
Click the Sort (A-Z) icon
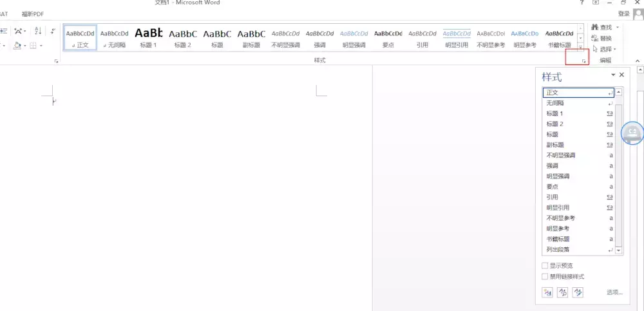tap(38, 31)
